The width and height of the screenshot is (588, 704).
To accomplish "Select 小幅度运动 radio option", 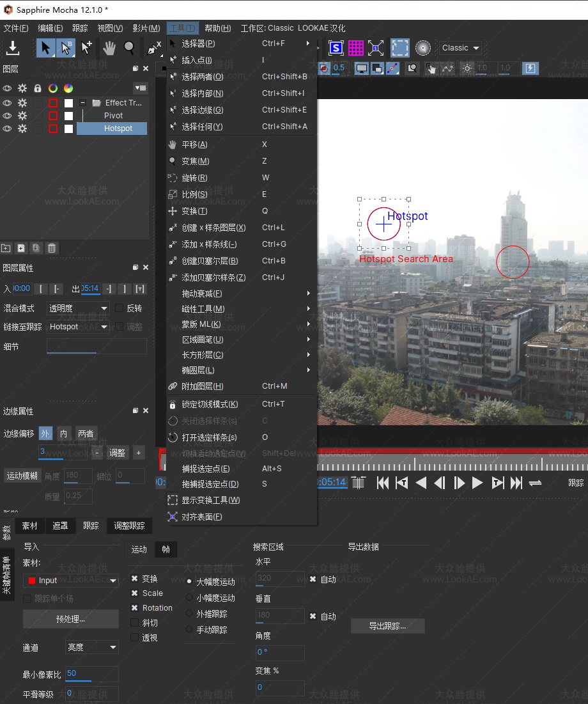I will click(189, 598).
